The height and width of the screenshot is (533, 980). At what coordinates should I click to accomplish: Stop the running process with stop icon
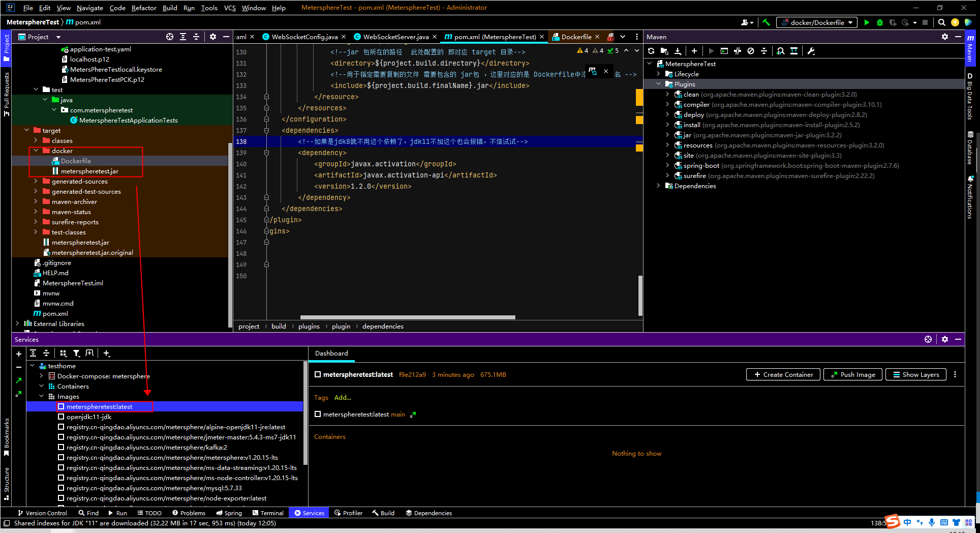[925, 22]
